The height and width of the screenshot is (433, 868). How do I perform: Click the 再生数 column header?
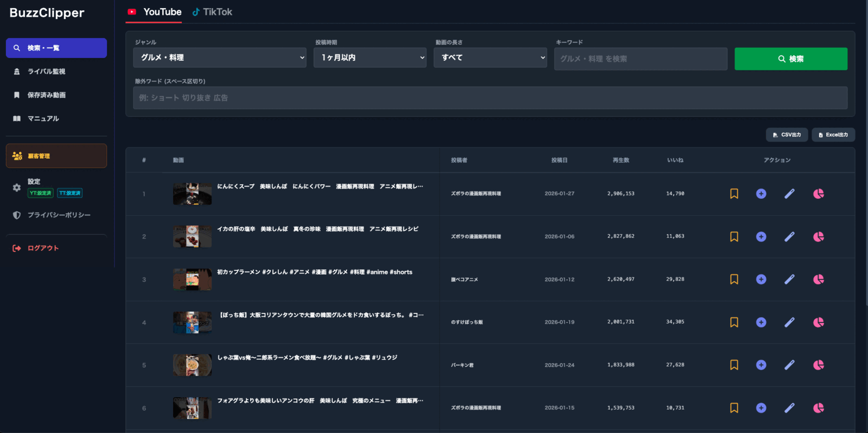click(621, 160)
